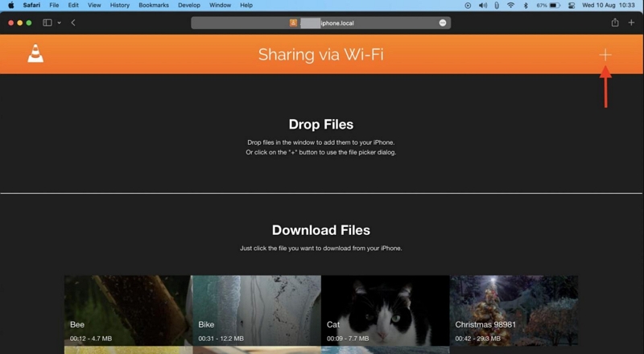Download the Bike video thumbnail

coord(257,311)
